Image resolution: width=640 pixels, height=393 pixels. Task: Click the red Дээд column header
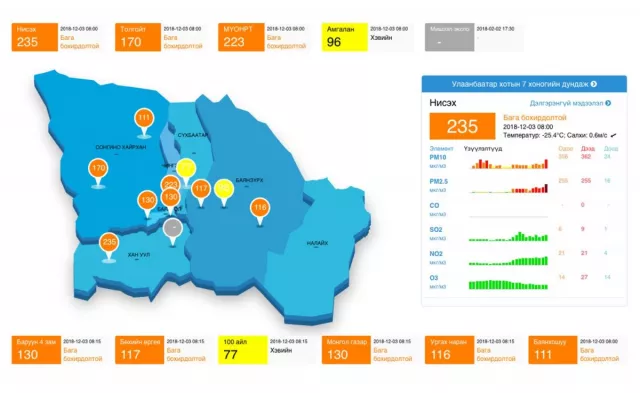pos(588,149)
